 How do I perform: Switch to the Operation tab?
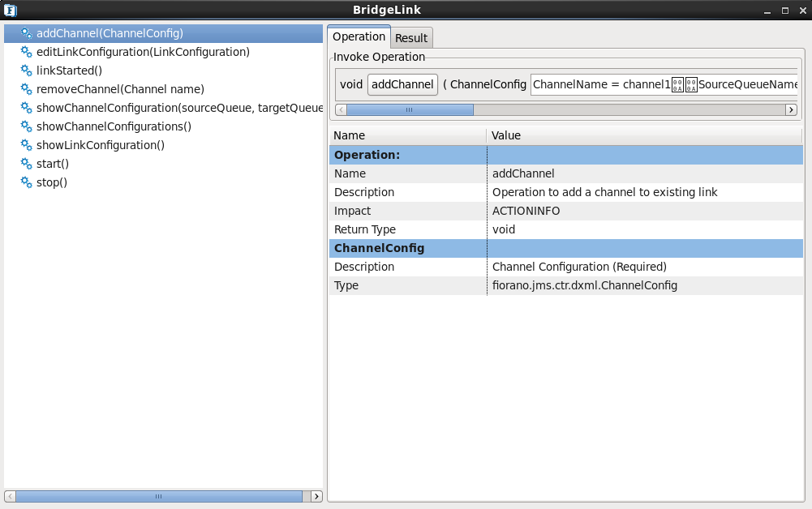(x=359, y=36)
